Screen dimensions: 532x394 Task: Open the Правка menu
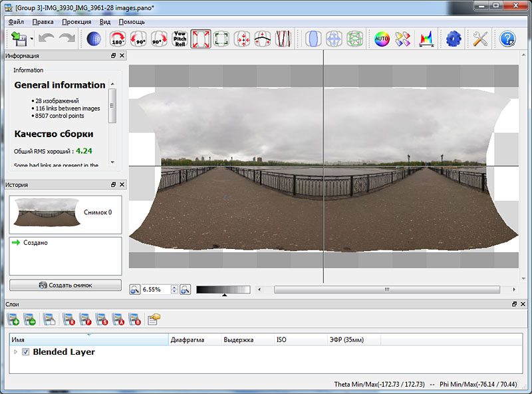[43, 22]
